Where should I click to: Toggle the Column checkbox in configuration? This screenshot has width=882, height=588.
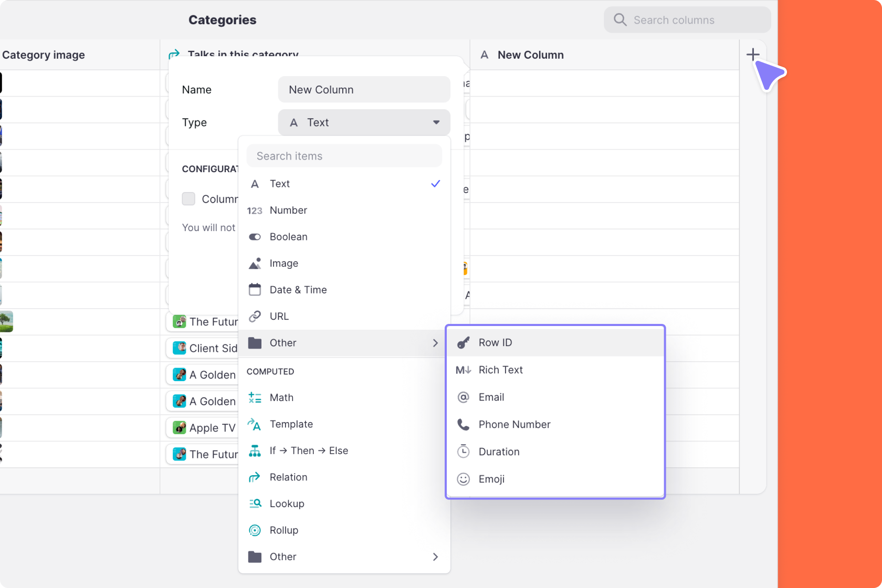tap(188, 198)
